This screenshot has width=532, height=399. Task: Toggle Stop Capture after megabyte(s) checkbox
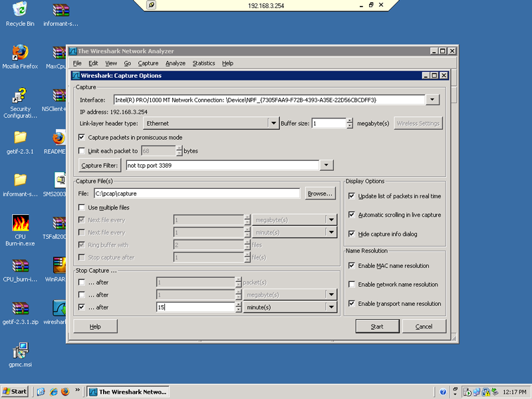(x=81, y=295)
